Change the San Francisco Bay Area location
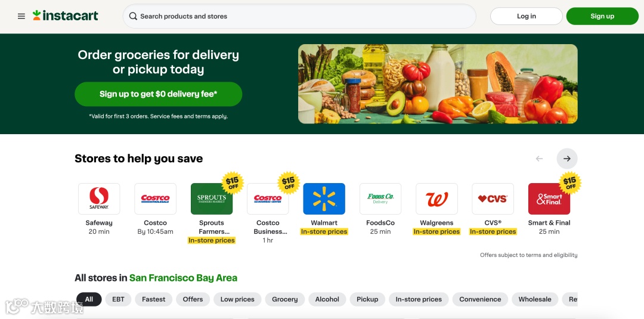Image resolution: width=644 pixels, height=319 pixels. pyautogui.click(x=183, y=278)
